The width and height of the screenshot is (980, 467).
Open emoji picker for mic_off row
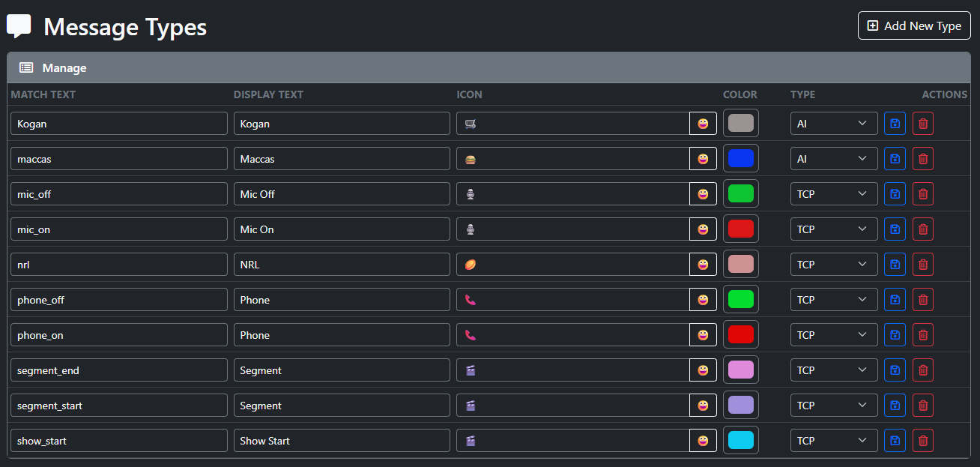(x=703, y=194)
